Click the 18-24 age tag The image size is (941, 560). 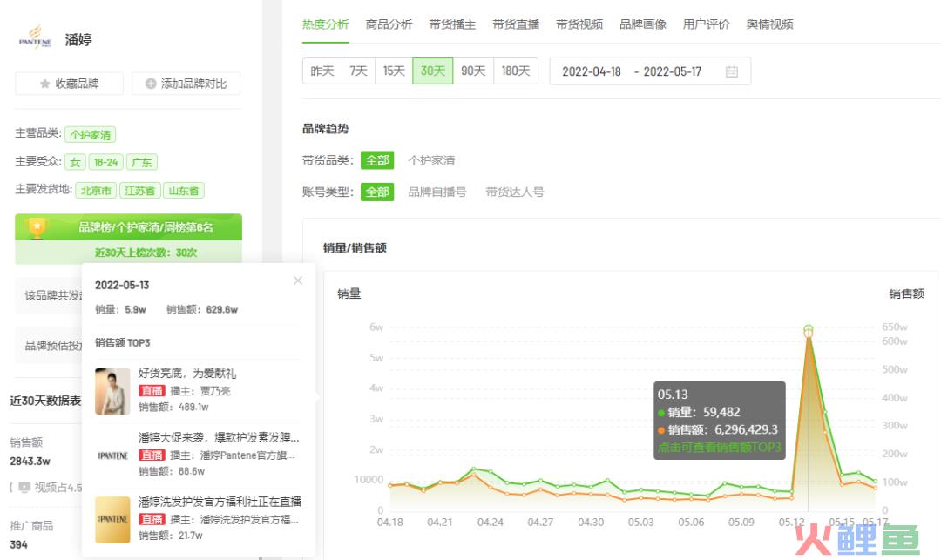click(x=106, y=162)
